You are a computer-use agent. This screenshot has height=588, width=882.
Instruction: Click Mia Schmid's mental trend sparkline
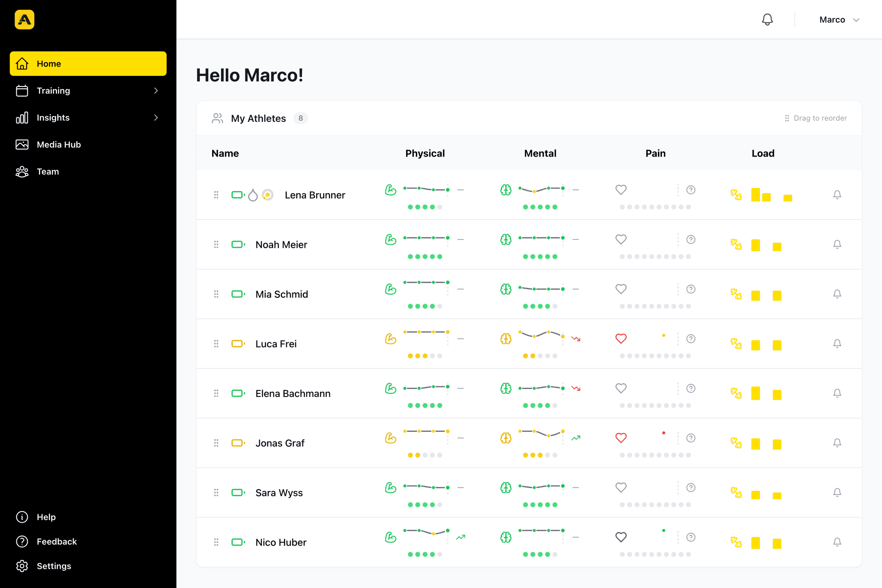point(541,289)
